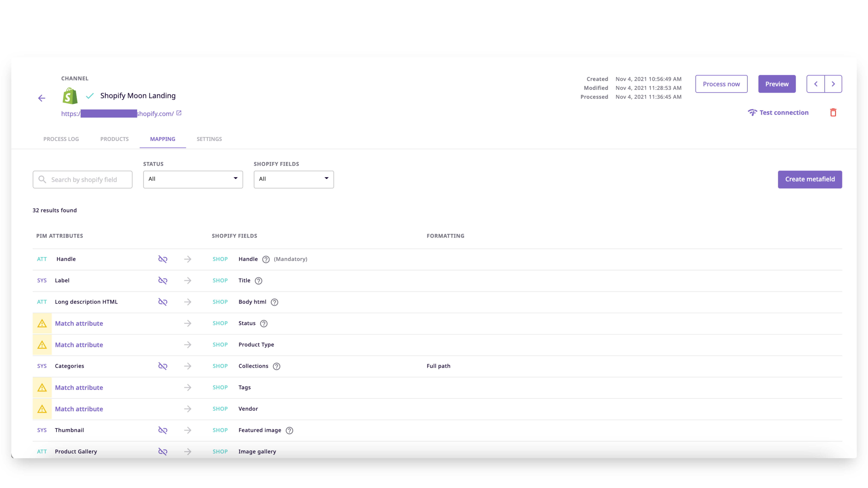868x488 pixels.
Task: Open the help icon next to Title field
Action: (x=258, y=281)
